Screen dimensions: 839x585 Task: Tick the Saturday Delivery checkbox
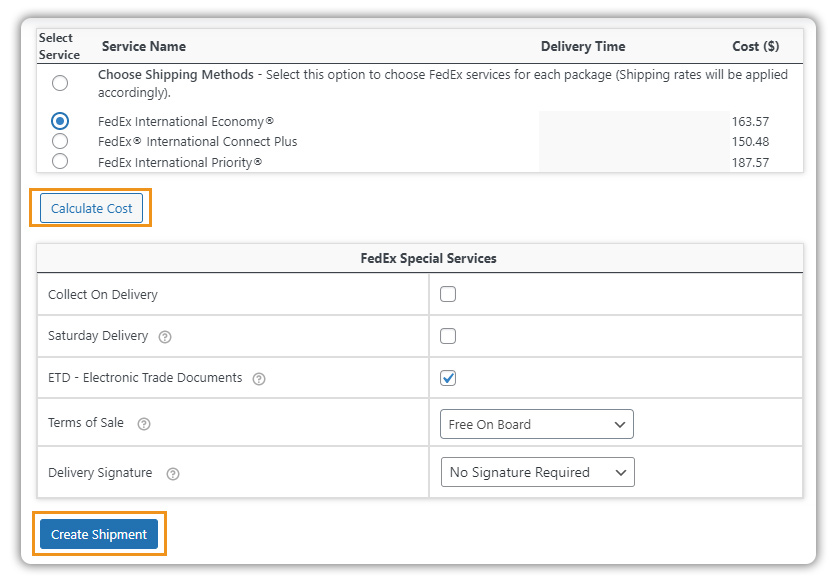click(x=448, y=336)
